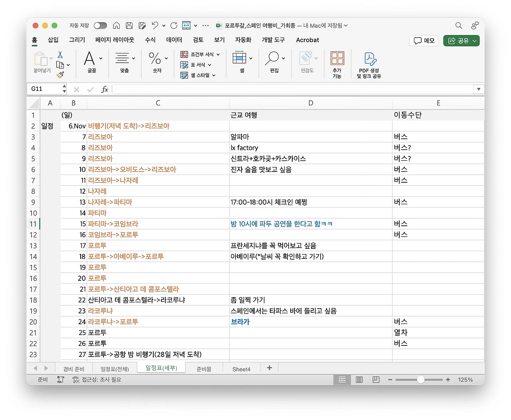
Task: Open the 숫자 number format group
Action: (157, 62)
